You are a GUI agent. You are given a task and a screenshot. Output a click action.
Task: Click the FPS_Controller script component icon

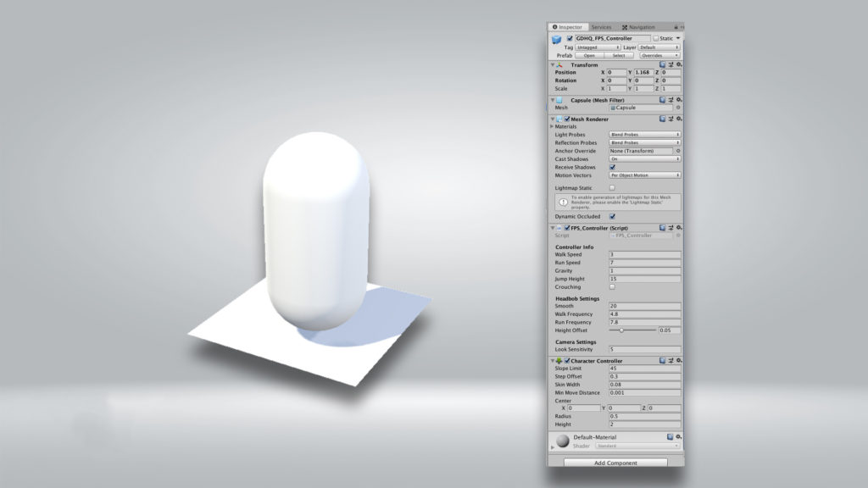(560, 228)
